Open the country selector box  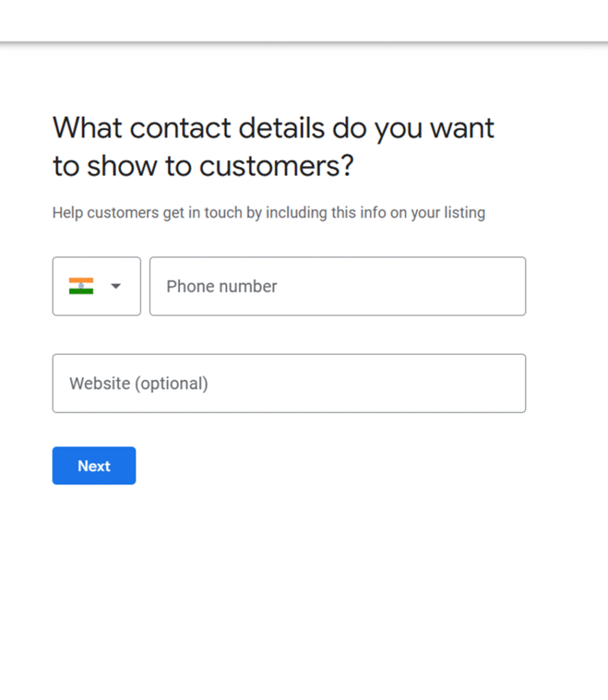[96, 286]
